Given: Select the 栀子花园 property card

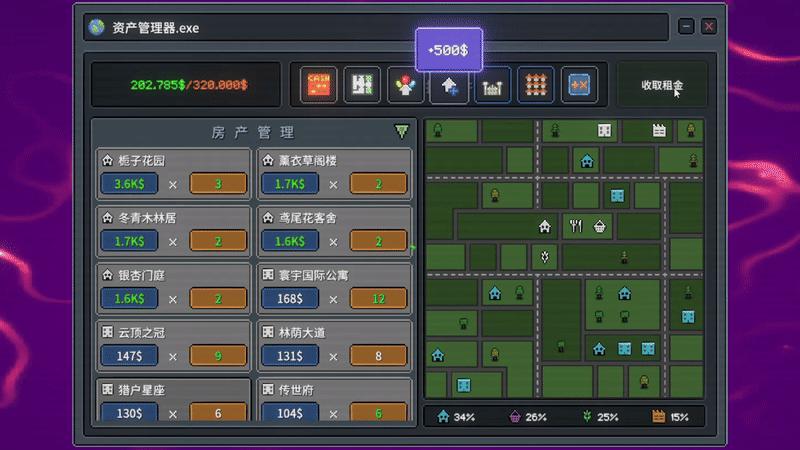Looking at the screenshot, I should click(173, 173).
